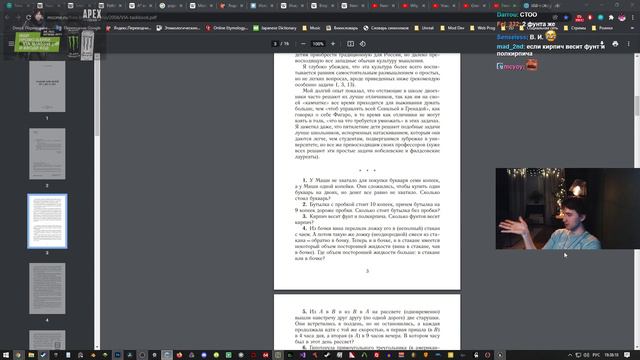Open the PDF viewer more actions menu
The height and width of the screenshot is (360, 640).
629,44
